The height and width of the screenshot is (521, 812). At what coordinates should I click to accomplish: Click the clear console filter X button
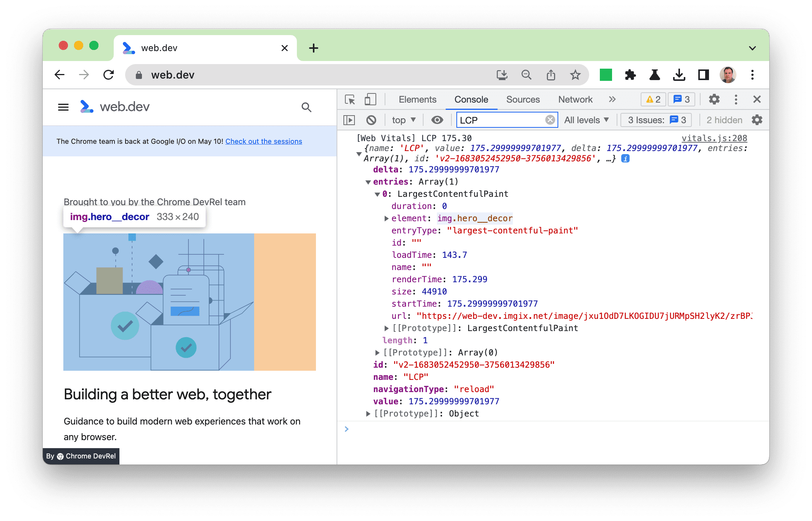pyautogui.click(x=549, y=120)
